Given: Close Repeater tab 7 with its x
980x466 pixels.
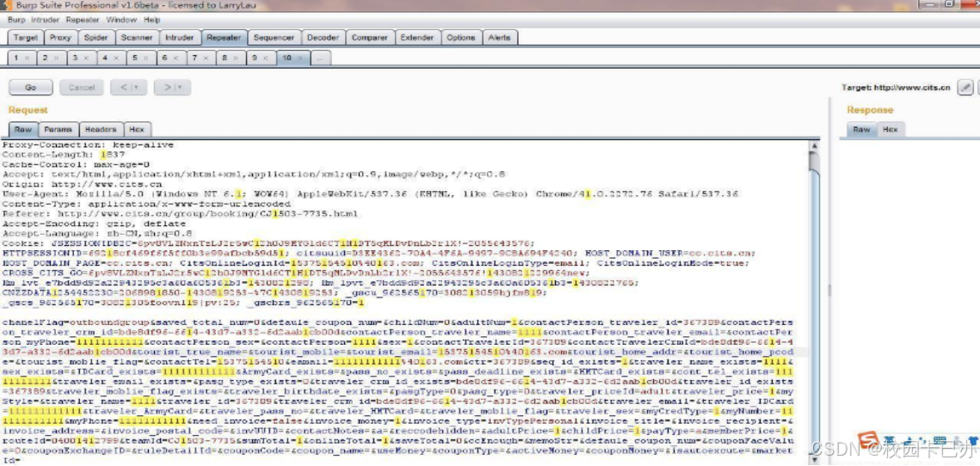Looking at the screenshot, I should click(206, 58).
